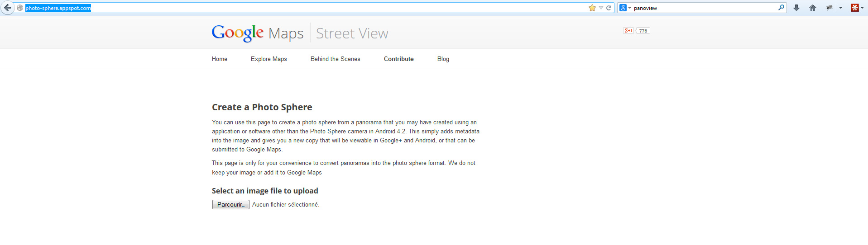Click the Parcourir file browse button

(231, 205)
